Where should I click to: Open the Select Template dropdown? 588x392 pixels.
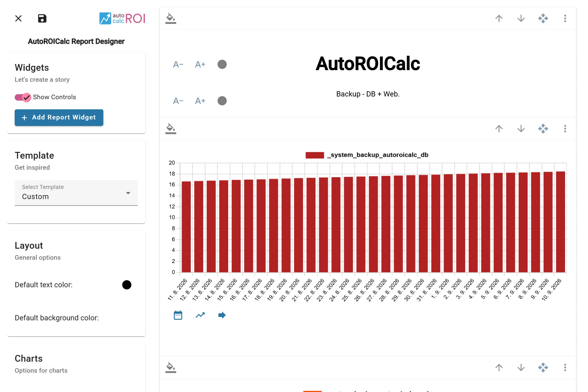(x=76, y=193)
